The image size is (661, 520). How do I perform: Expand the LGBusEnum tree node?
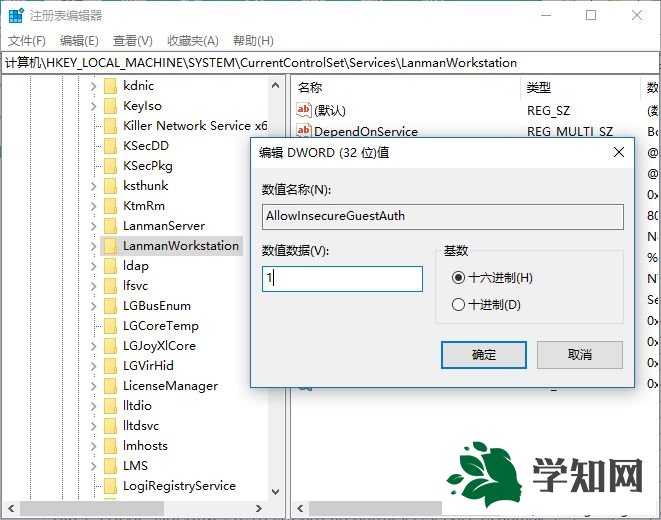[93, 306]
